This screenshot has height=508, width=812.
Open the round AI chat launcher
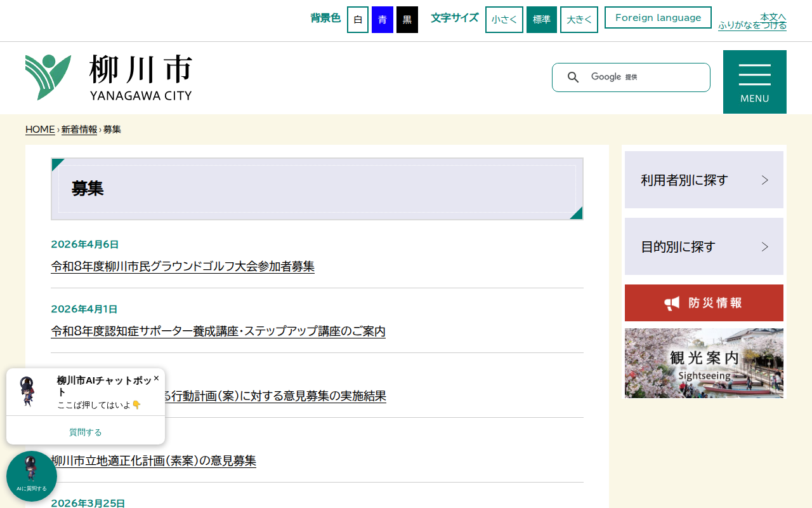[x=32, y=476]
